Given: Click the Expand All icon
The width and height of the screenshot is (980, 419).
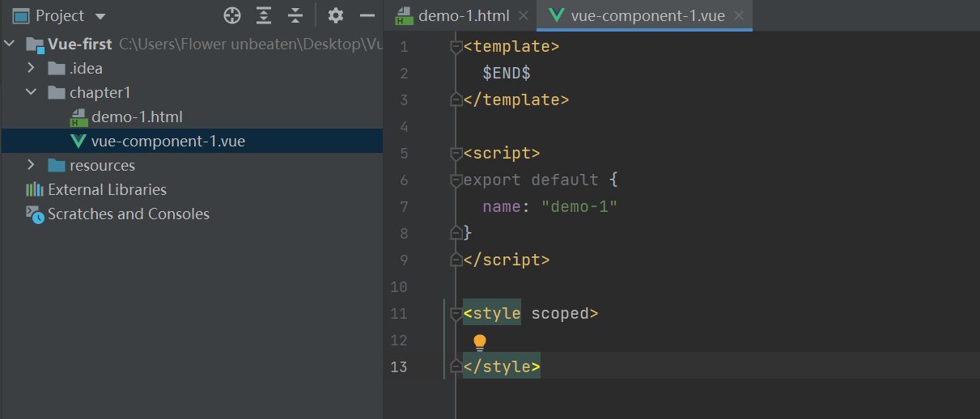Looking at the screenshot, I should click(264, 15).
